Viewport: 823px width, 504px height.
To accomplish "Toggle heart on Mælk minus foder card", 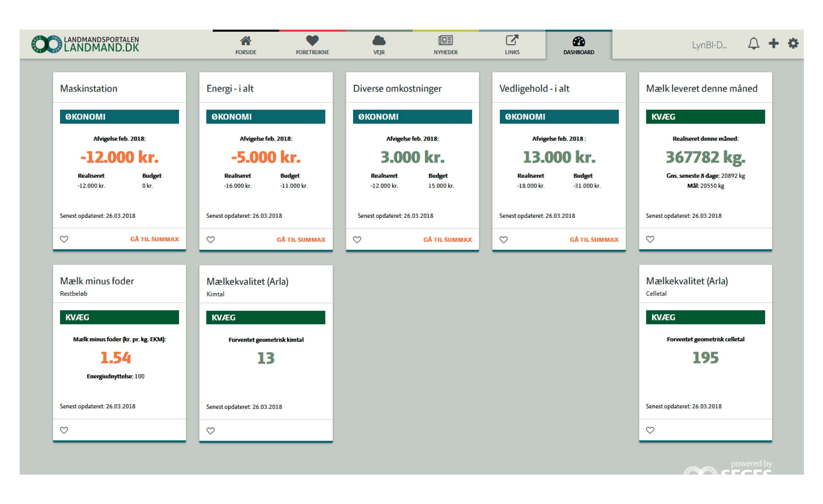I will [x=64, y=430].
